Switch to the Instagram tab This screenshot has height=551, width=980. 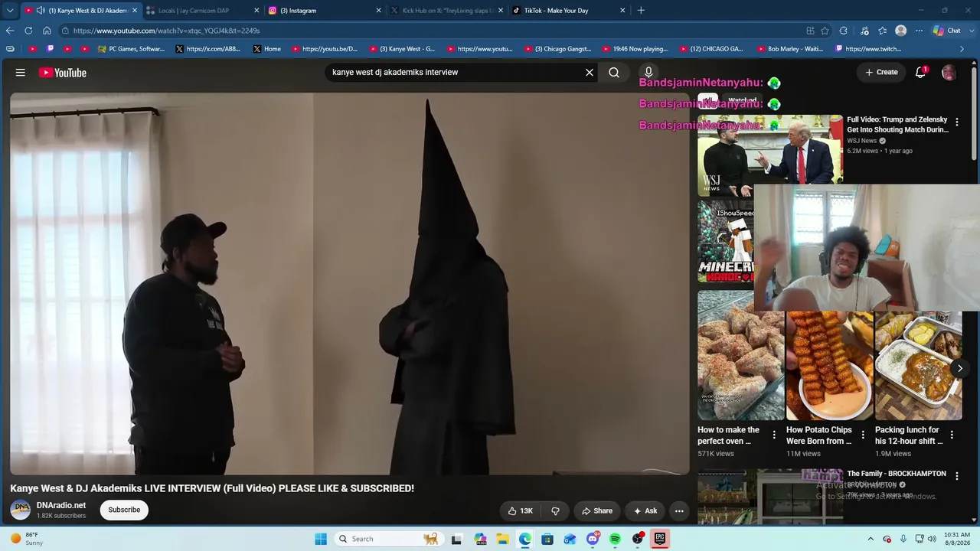coord(325,11)
